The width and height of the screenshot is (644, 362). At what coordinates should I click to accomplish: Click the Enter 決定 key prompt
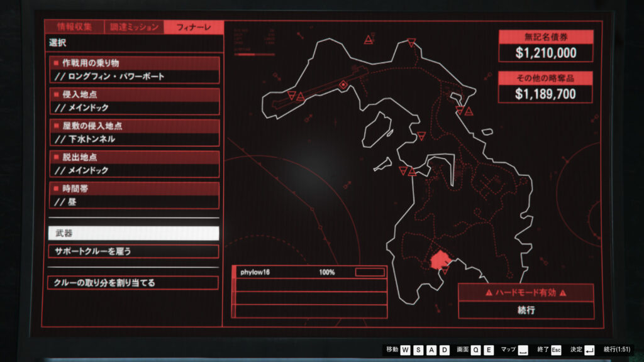(589, 349)
